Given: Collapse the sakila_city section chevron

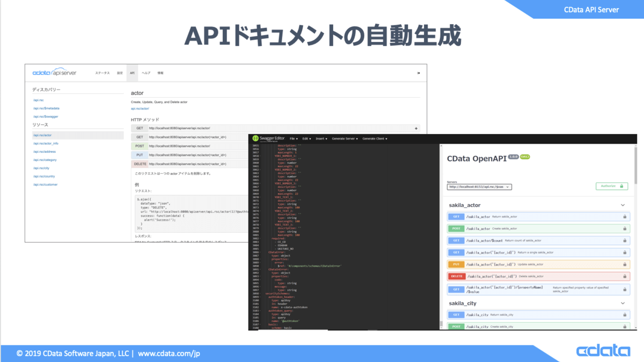Looking at the screenshot, I should [623, 303].
